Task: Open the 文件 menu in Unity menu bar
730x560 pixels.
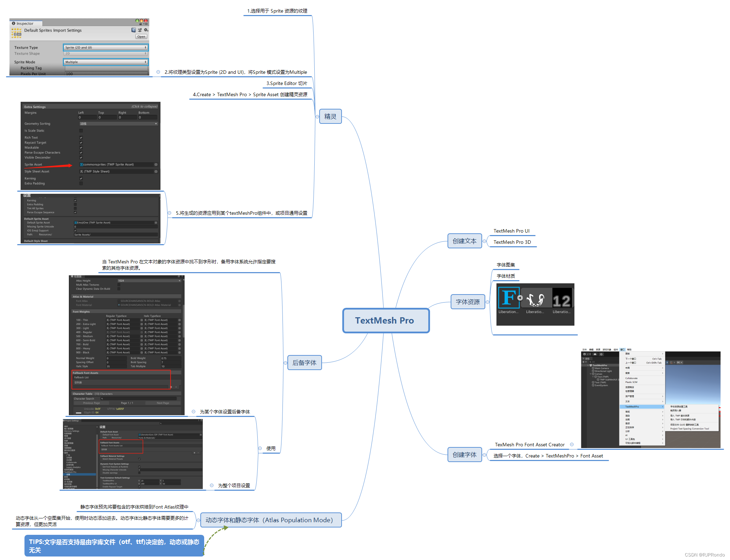Action: (585, 350)
